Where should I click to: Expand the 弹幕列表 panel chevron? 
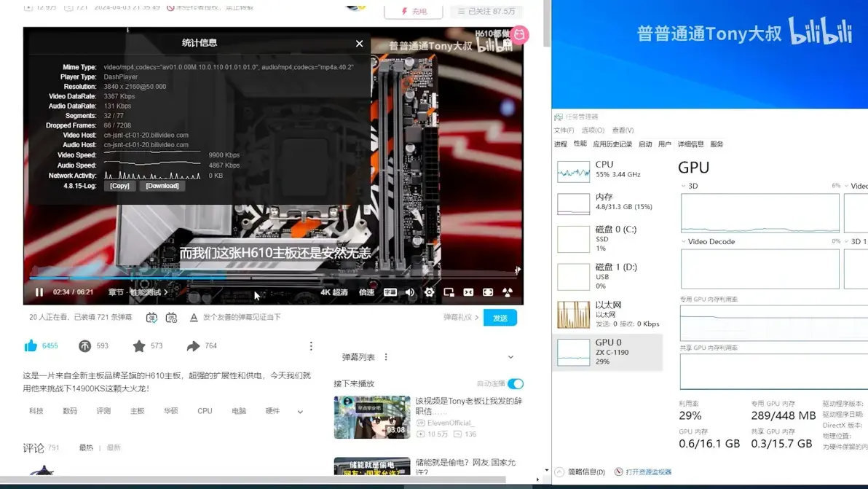pos(510,357)
